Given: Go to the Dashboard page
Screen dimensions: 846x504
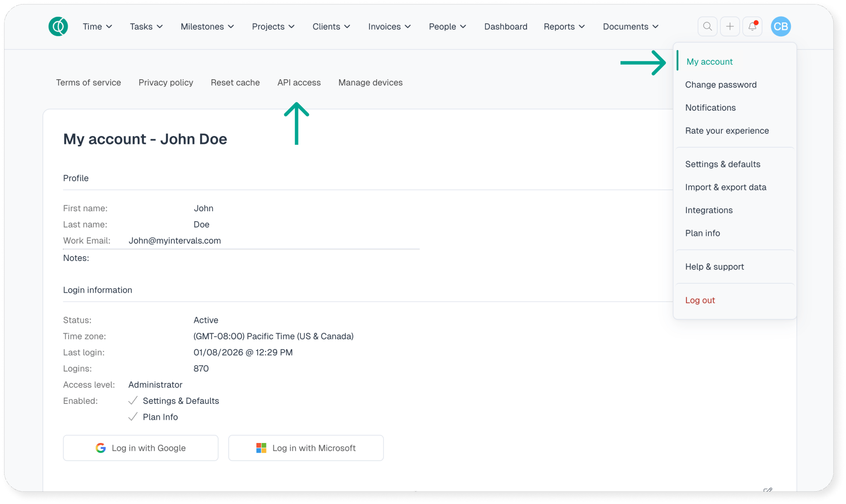Looking at the screenshot, I should pyautogui.click(x=506, y=26).
